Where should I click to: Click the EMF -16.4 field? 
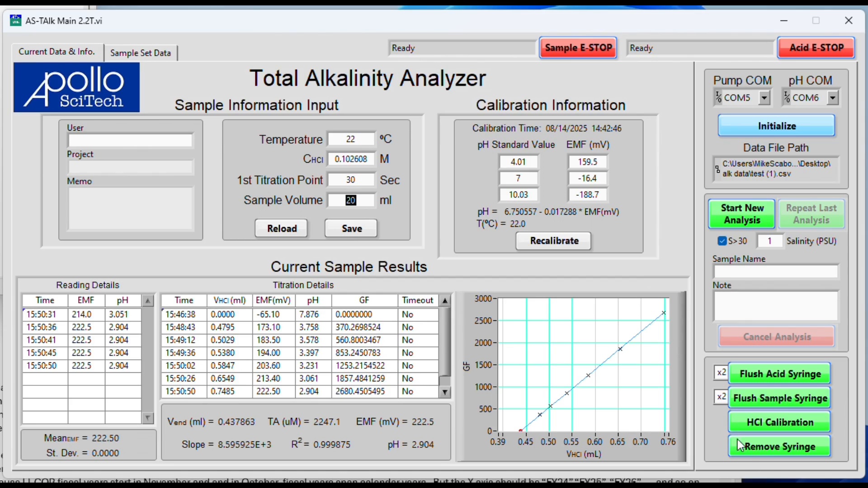coord(587,178)
